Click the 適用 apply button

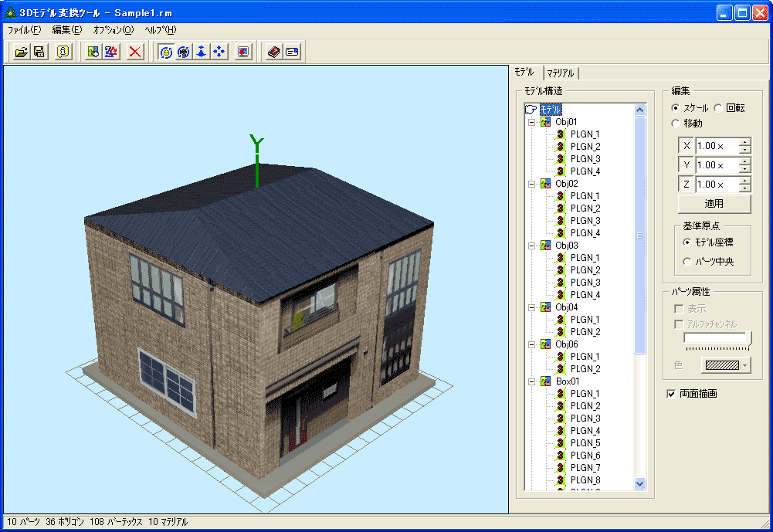(x=714, y=204)
